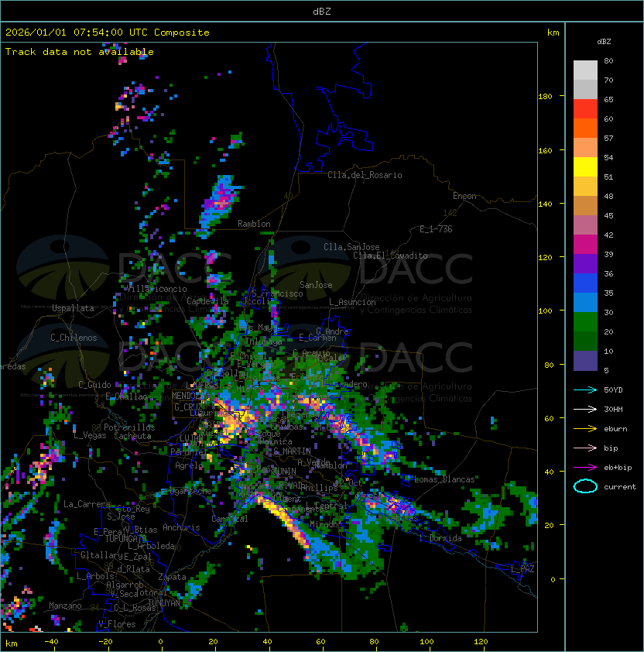Viewport: 644px width, 652px height.
Task: Click the white 30HM arrow in legend
Action: [585, 409]
